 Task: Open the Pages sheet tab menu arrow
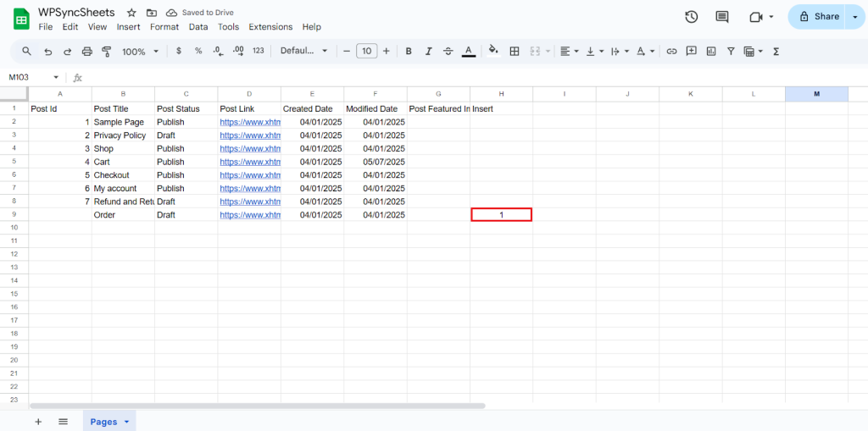(127, 422)
